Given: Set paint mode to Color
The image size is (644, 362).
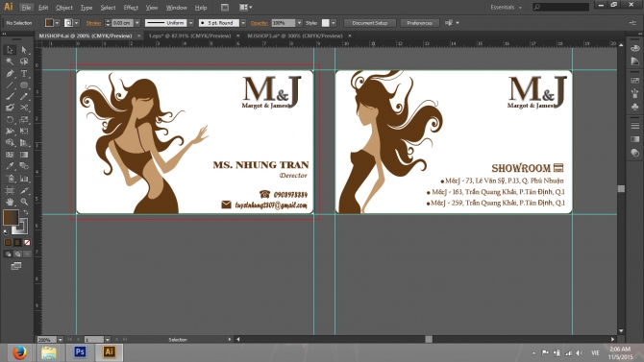Looking at the screenshot, I should coord(9,243).
